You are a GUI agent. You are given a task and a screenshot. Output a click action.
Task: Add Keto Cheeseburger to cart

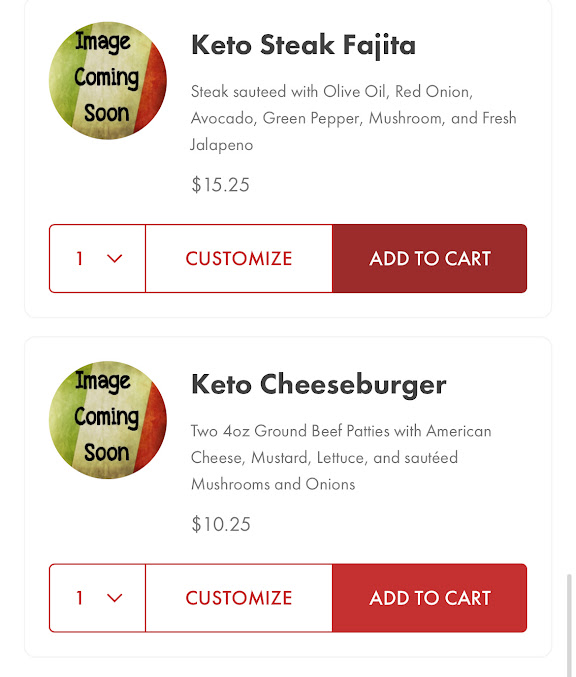pos(430,598)
